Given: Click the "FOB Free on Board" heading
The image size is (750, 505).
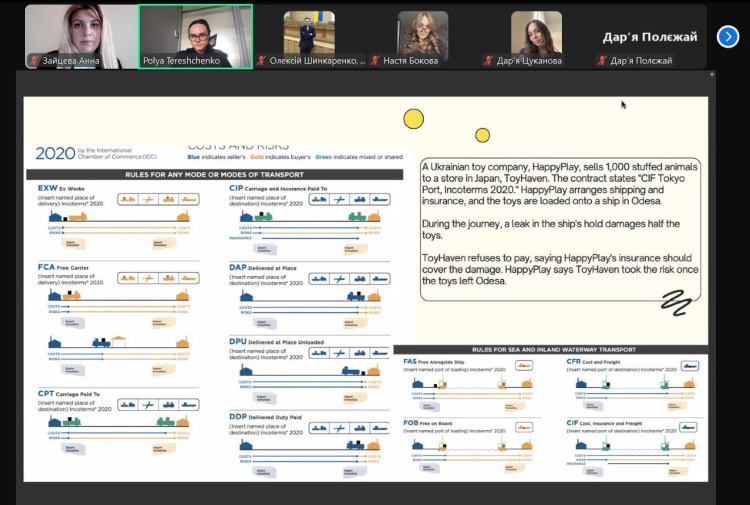Looking at the screenshot, I should [x=428, y=423].
